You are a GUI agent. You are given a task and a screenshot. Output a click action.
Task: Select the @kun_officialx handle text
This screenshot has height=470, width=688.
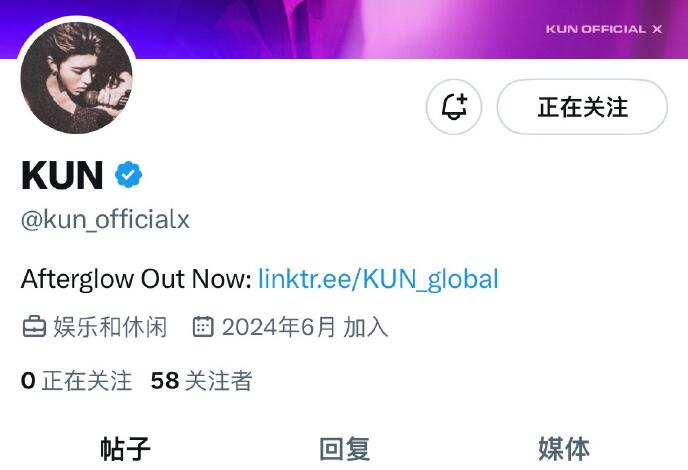click(x=105, y=219)
